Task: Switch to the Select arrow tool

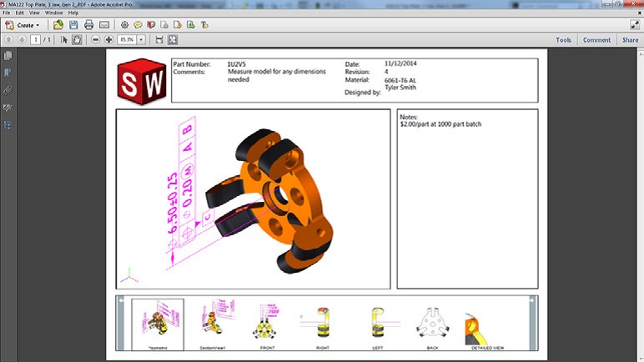Action: tap(64, 39)
